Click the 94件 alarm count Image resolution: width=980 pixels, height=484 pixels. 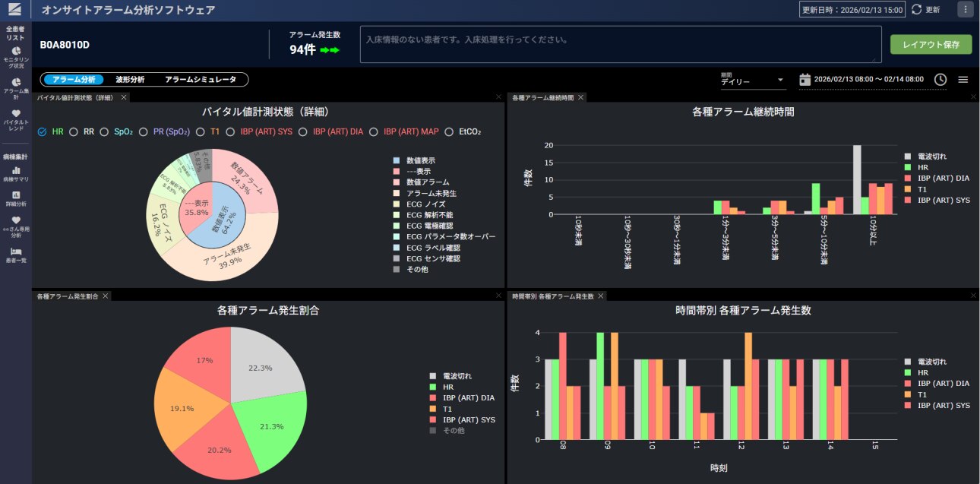tap(302, 50)
